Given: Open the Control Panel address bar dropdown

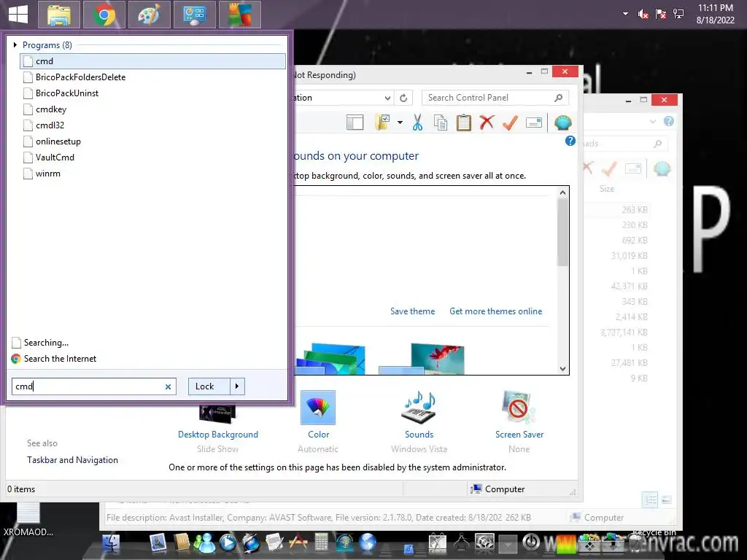Looking at the screenshot, I should (x=387, y=98).
